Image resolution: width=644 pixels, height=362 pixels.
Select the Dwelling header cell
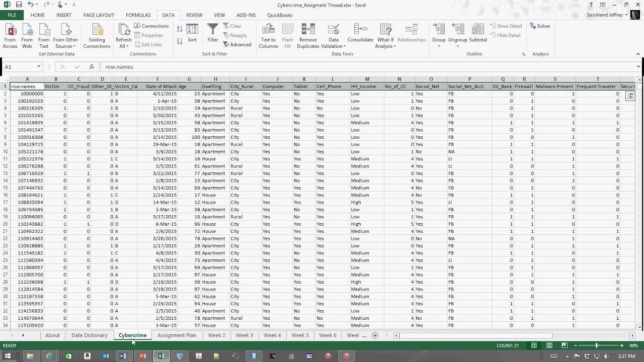pyautogui.click(x=215, y=86)
